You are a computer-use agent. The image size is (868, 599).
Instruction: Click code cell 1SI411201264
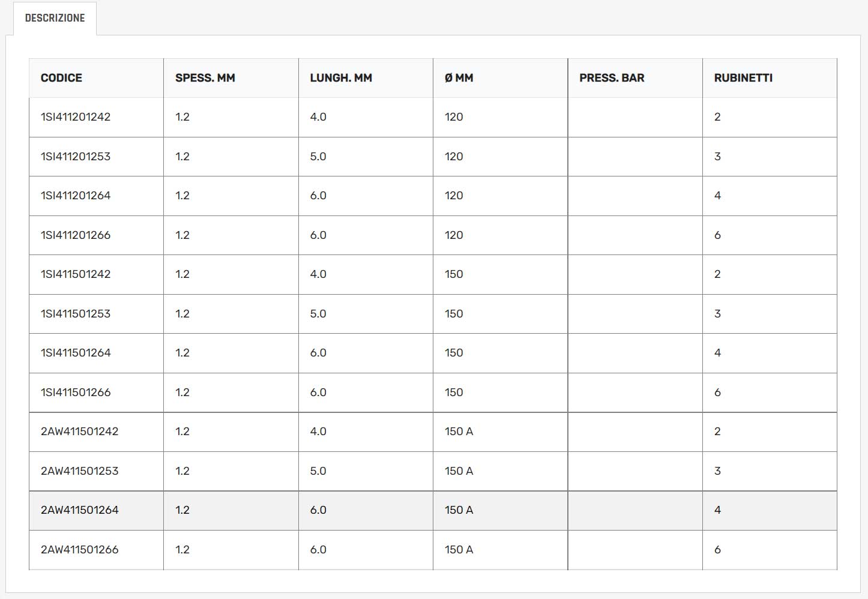click(76, 196)
